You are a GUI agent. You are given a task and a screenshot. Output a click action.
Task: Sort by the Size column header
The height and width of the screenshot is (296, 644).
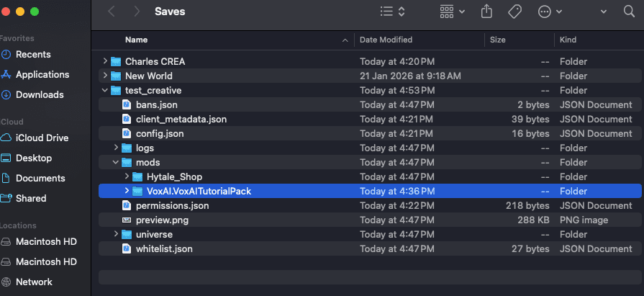[x=497, y=40]
